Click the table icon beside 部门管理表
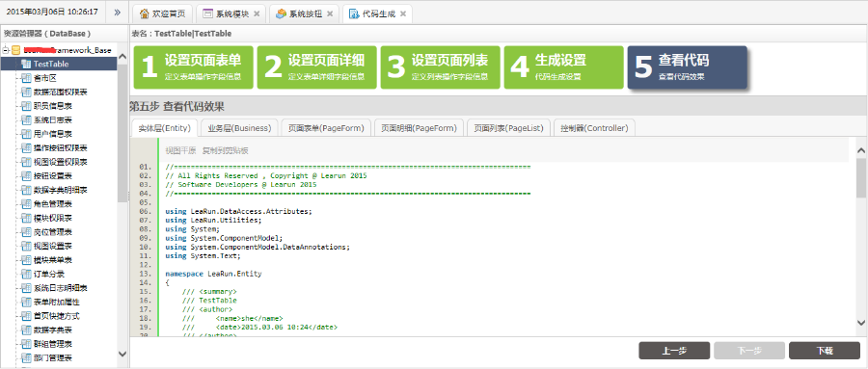 click(25, 358)
